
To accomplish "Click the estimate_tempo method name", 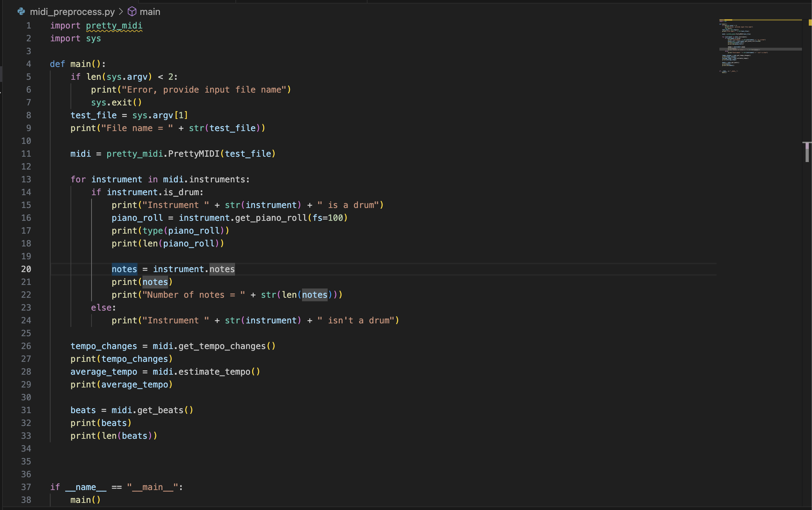I will (214, 372).
